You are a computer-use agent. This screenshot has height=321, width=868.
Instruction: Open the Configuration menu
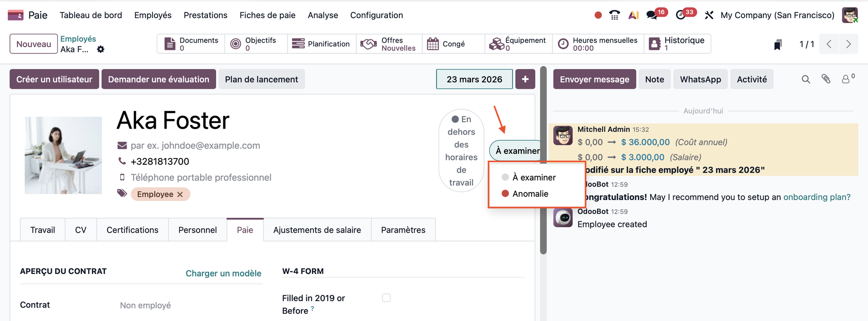(x=377, y=15)
